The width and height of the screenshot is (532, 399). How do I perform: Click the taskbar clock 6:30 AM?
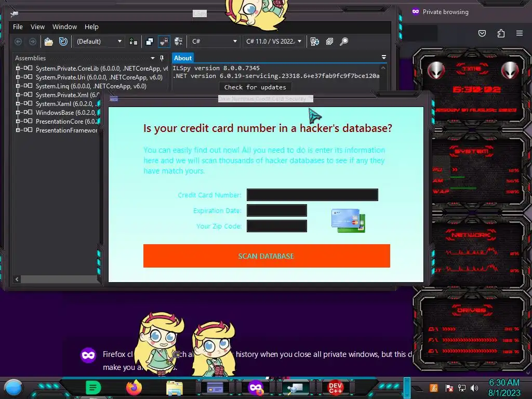[x=504, y=383]
